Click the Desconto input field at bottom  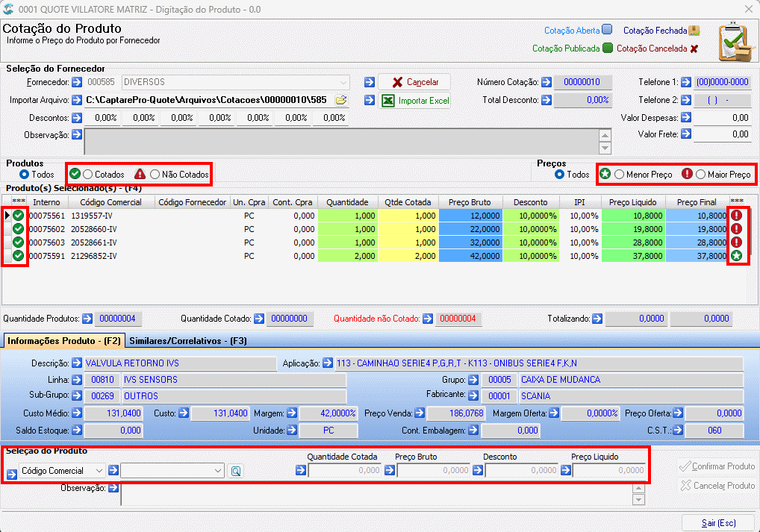point(522,470)
